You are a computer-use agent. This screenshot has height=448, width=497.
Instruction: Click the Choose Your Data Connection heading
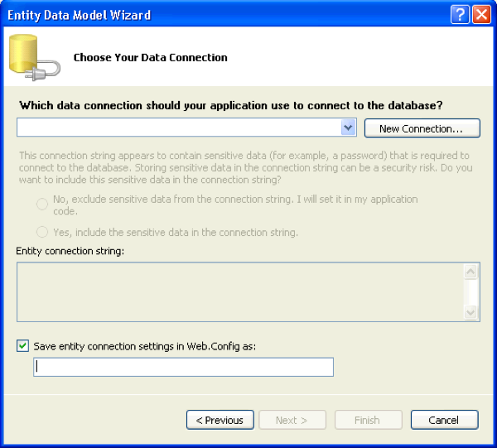(x=150, y=58)
